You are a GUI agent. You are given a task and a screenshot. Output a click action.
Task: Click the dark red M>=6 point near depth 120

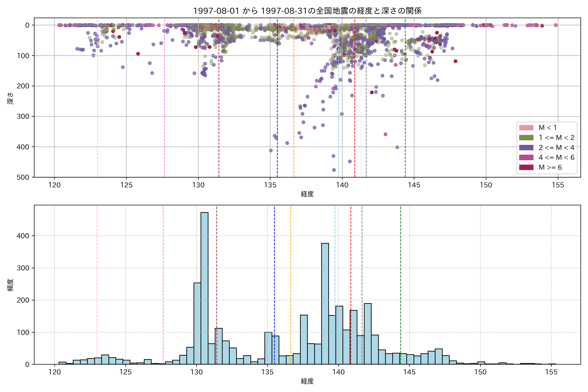456,61
